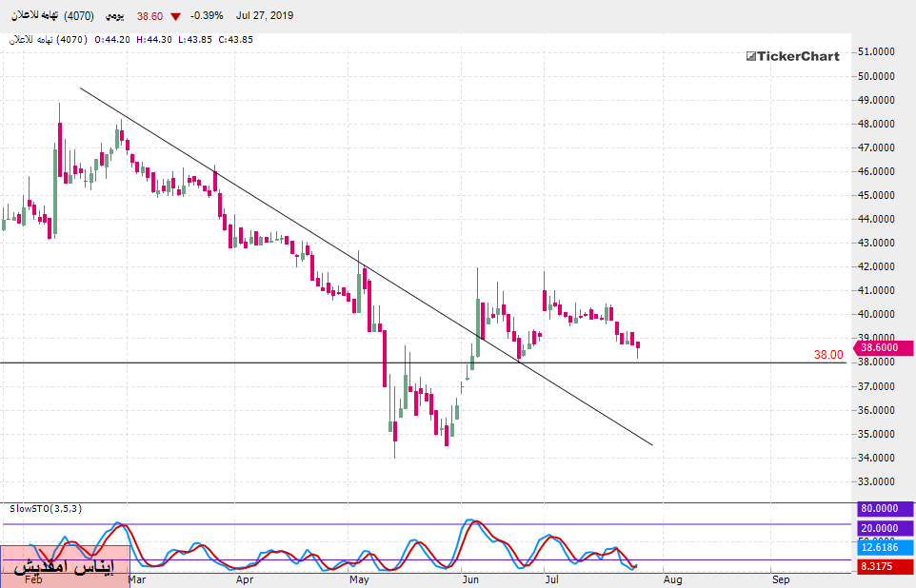Image resolution: width=916 pixels, height=588 pixels.
Task: Click the -0.39% percent change value
Action: [x=207, y=16]
